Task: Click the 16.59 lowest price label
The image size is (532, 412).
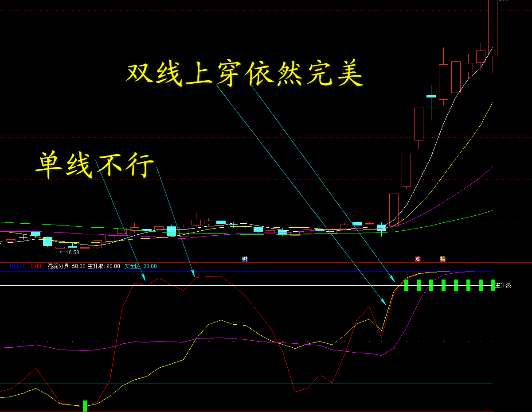Action: pyautogui.click(x=72, y=253)
